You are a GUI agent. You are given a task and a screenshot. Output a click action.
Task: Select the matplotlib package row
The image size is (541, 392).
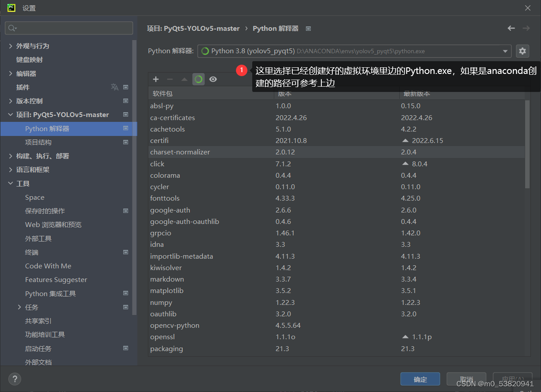click(x=336, y=291)
